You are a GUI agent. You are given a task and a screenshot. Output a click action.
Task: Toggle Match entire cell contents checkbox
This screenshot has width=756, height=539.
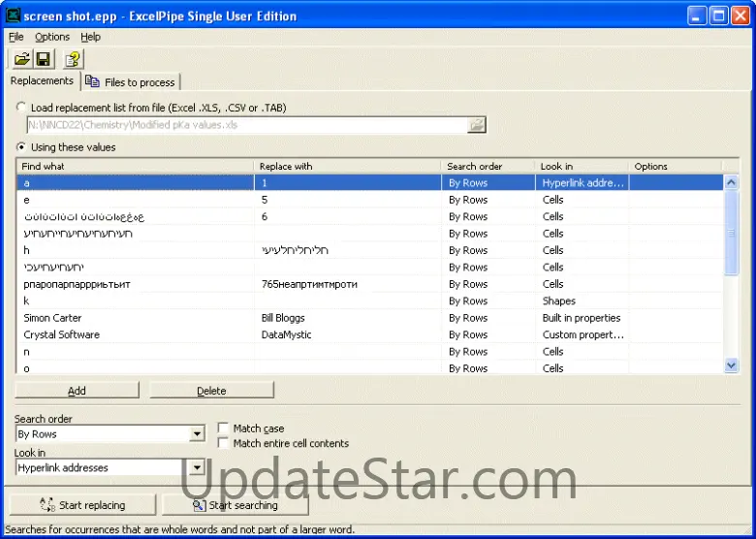point(223,443)
